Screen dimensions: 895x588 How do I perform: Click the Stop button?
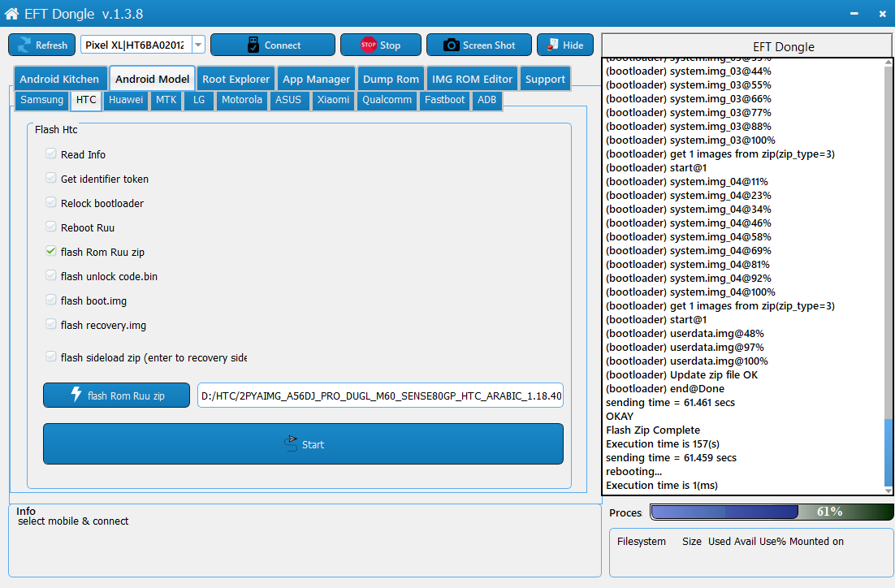381,45
